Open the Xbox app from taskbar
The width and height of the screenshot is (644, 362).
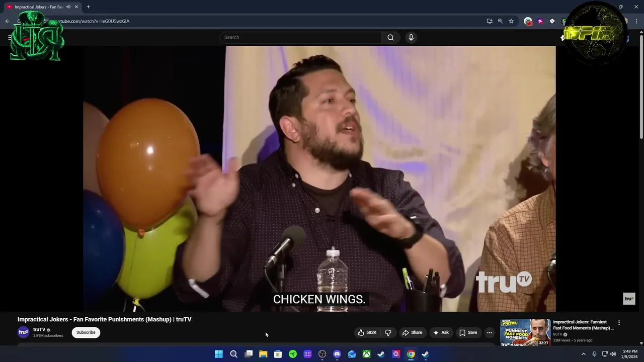367,354
